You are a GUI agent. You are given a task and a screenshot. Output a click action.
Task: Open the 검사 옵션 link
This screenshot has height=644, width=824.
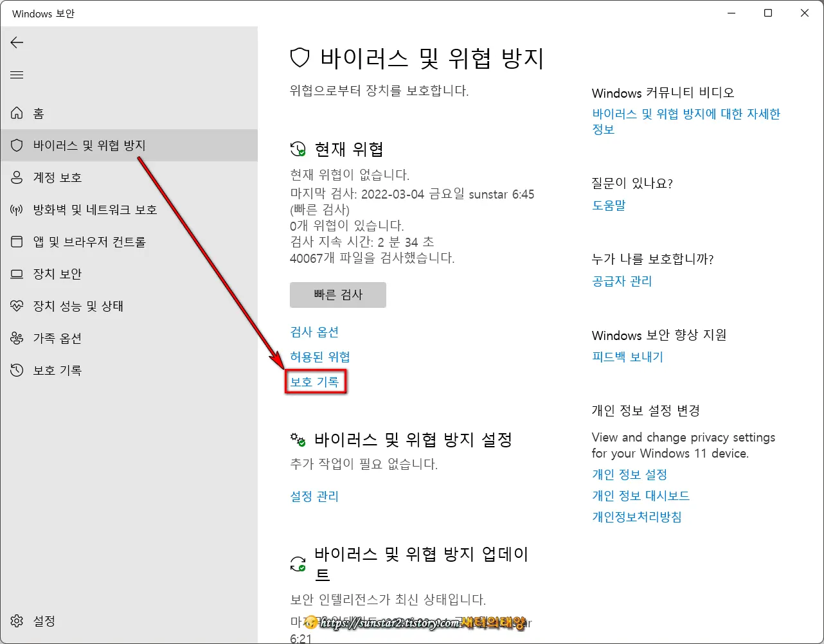click(314, 332)
